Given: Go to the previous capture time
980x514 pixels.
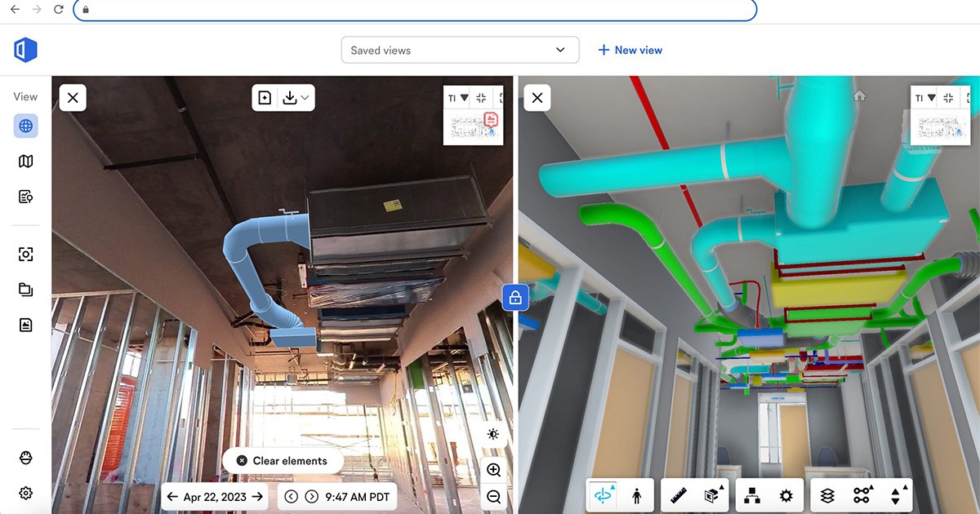Looking at the screenshot, I should (x=292, y=496).
